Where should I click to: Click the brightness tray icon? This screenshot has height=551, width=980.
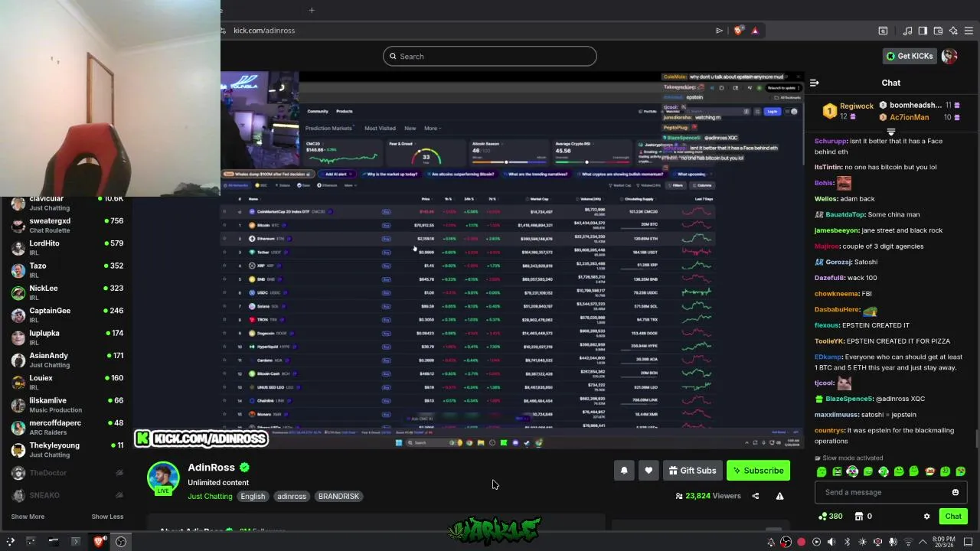tap(862, 542)
